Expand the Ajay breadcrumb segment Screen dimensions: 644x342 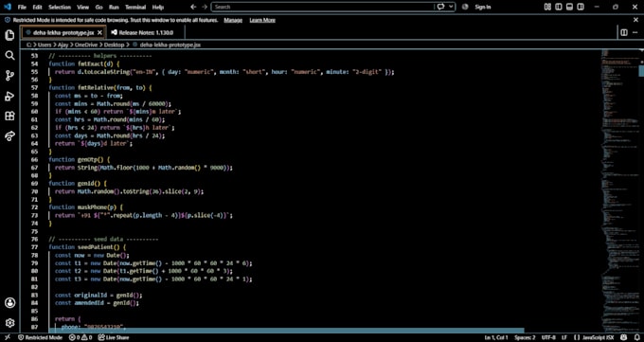click(x=63, y=45)
